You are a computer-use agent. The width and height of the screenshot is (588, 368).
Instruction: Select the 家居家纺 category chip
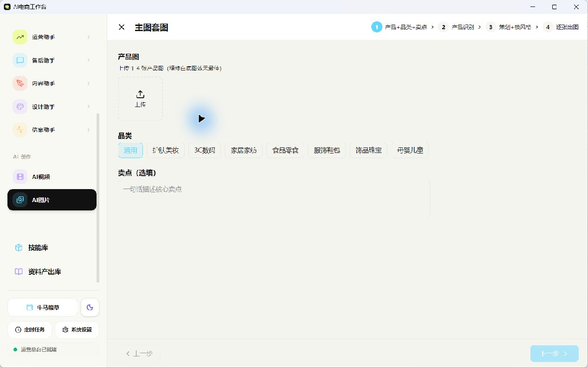coord(244,150)
